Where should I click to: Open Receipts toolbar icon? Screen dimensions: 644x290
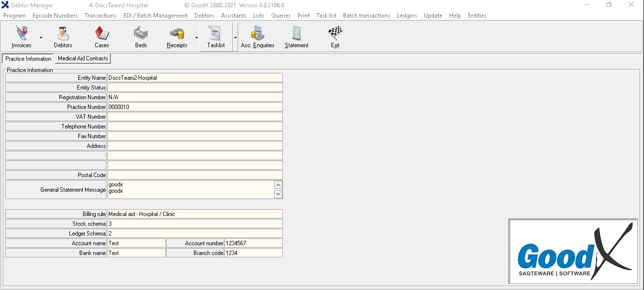177,37
